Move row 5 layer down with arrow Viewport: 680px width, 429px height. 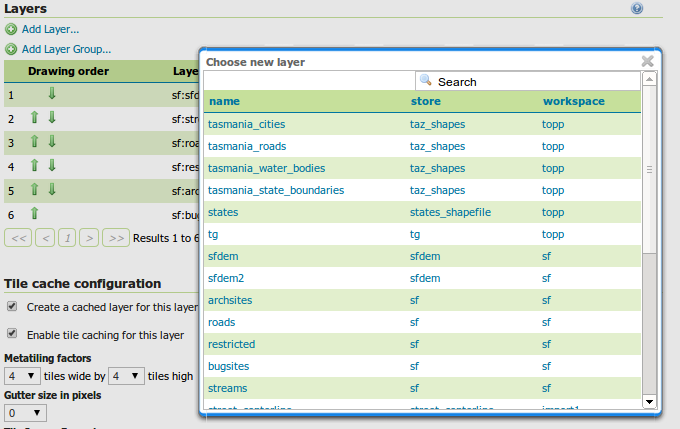click(52, 190)
